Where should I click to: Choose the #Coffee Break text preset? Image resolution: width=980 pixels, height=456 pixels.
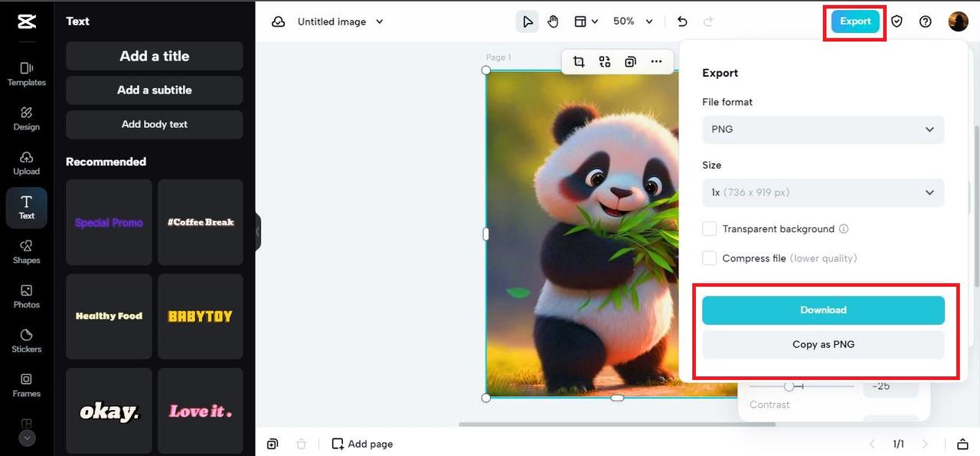[x=201, y=222]
